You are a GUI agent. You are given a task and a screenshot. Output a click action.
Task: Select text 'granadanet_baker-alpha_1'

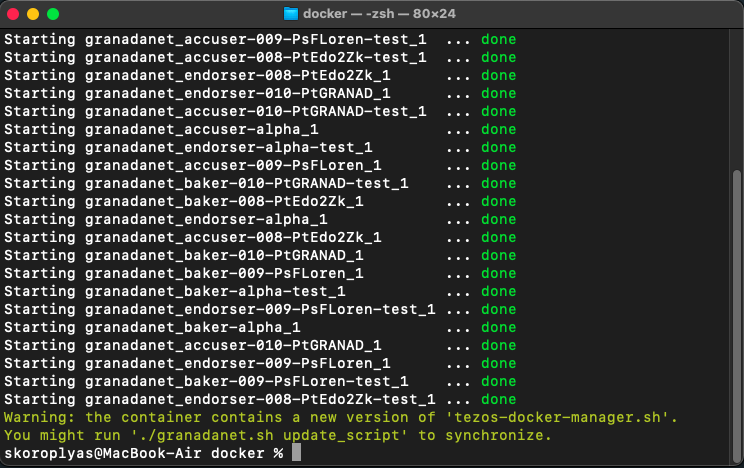pos(193,328)
